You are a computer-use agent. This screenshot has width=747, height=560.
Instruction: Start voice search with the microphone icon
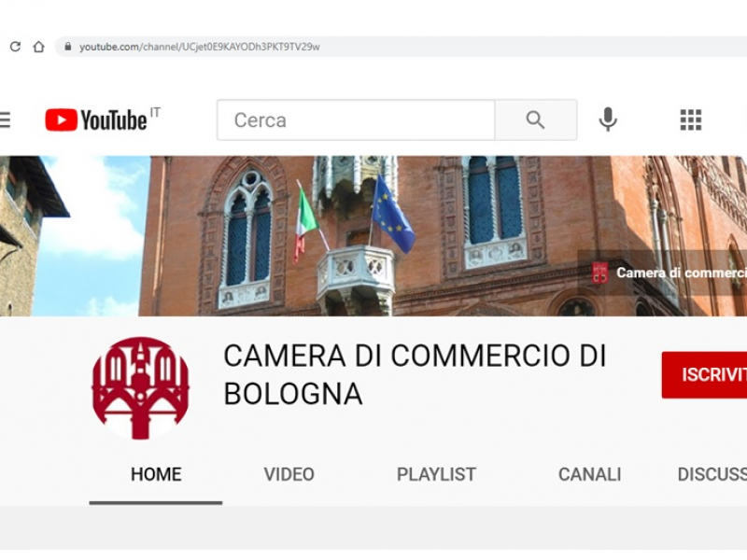(608, 119)
